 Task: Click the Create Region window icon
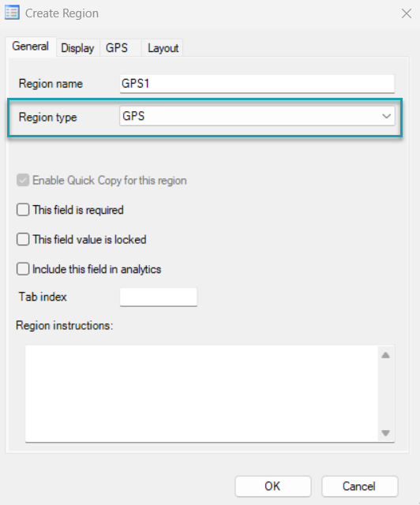tap(12, 13)
